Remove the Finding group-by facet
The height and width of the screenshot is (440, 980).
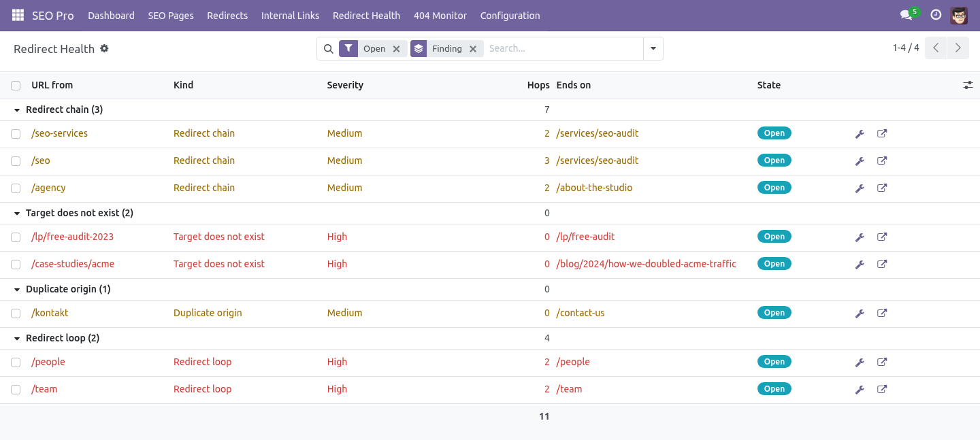[x=473, y=49]
